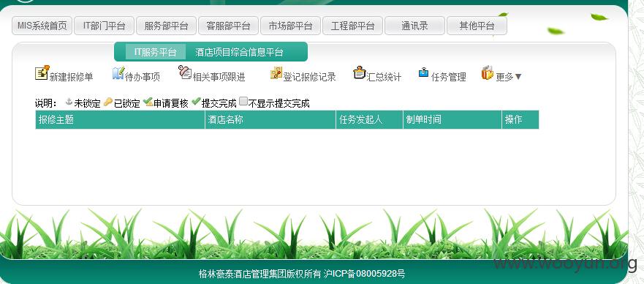The width and height of the screenshot is (644, 284).
Task: Switch to 客服部平台 tab
Action: coord(228,26)
